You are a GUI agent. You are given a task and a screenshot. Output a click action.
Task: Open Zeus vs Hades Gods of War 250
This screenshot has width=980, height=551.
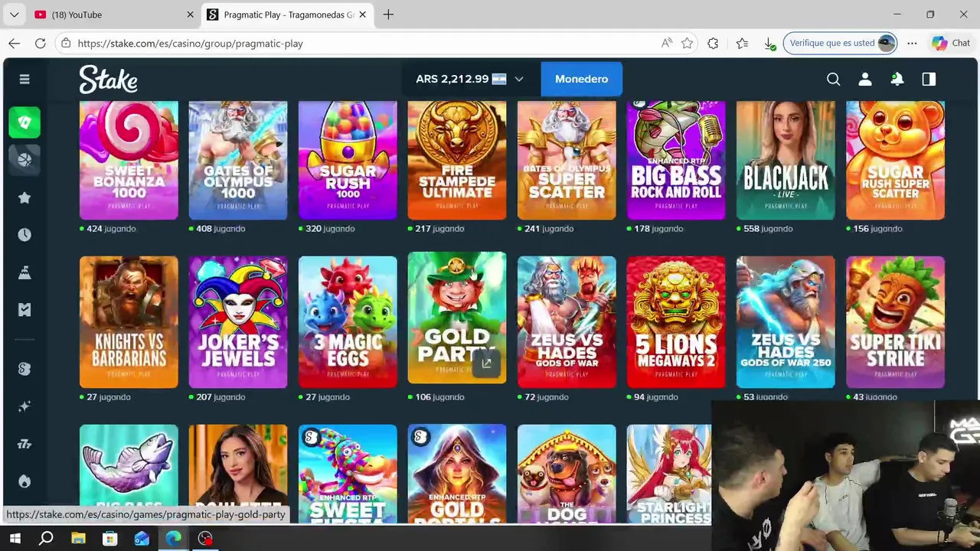point(786,322)
